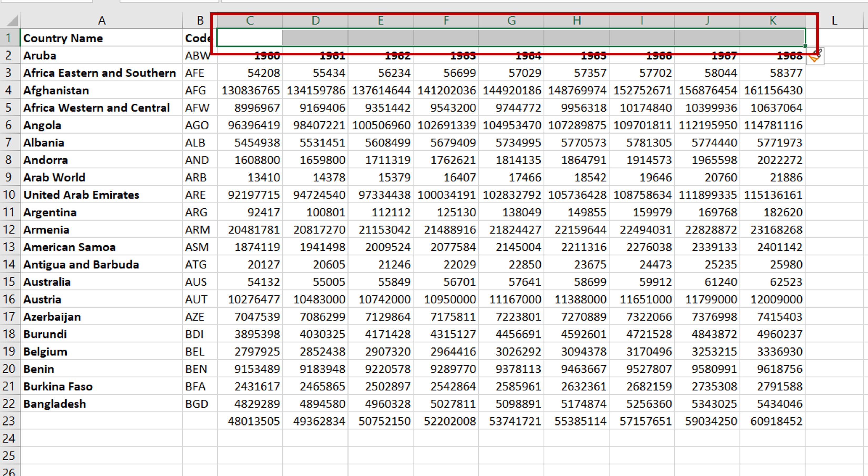This screenshot has height=476, width=868.
Task: Click the 'Code' header cell
Action: [x=200, y=38]
